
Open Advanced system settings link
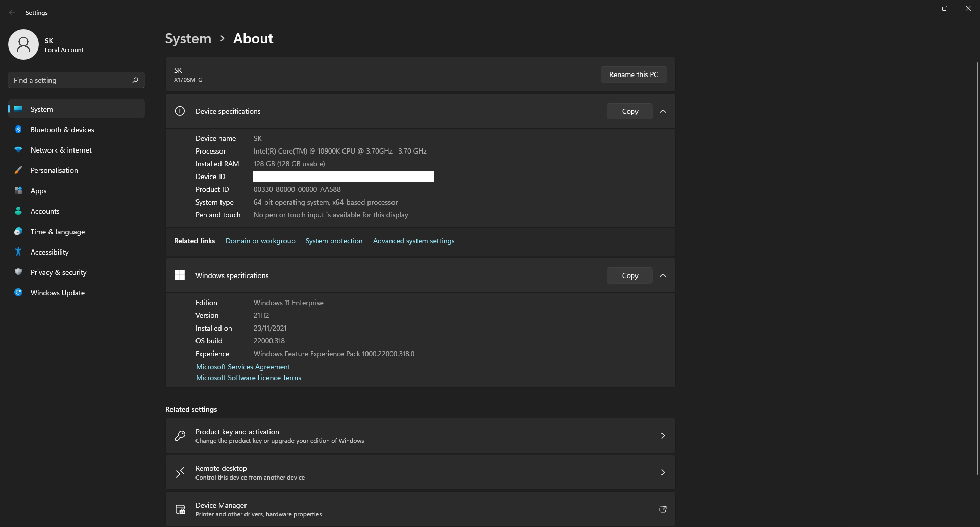tap(413, 241)
